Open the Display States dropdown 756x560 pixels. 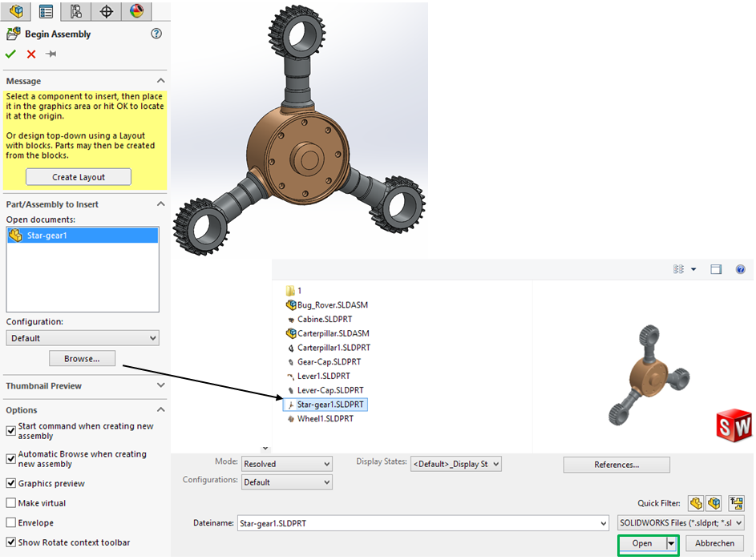tap(455, 464)
